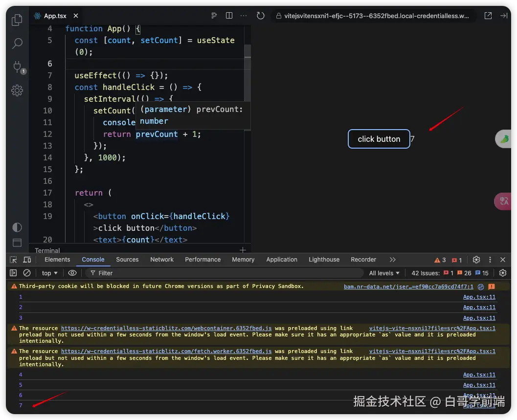Viewport: 517px width, 420px height.
Task: Click the inspect element picker icon
Action: [14, 260]
